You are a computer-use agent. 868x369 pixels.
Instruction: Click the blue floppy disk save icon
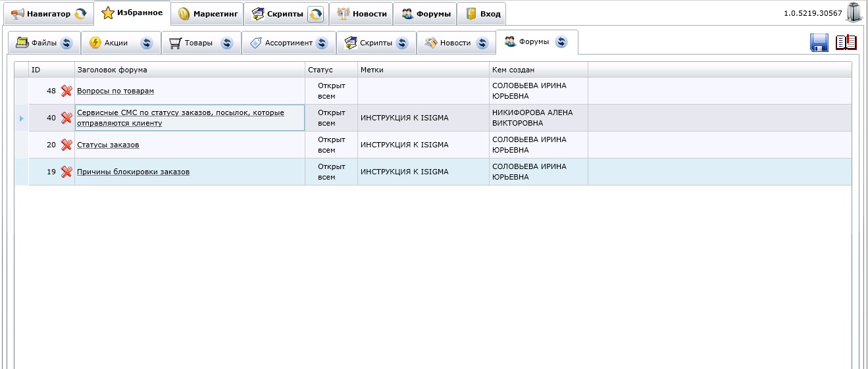pos(819,43)
